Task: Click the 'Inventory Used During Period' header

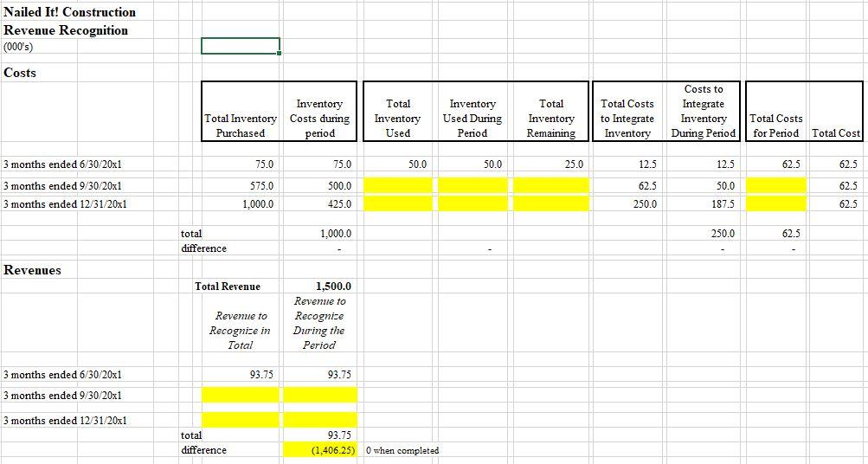Action: click(473, 119)
